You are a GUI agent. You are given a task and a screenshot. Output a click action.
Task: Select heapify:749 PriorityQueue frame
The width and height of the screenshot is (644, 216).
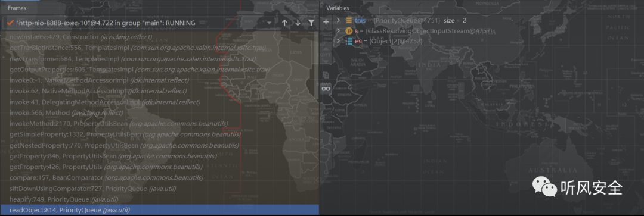[159, 199]
